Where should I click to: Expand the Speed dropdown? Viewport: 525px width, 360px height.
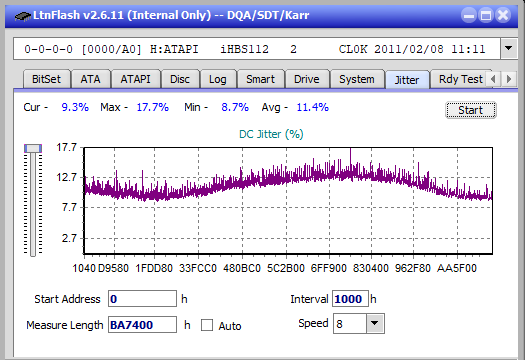[375, 323]
